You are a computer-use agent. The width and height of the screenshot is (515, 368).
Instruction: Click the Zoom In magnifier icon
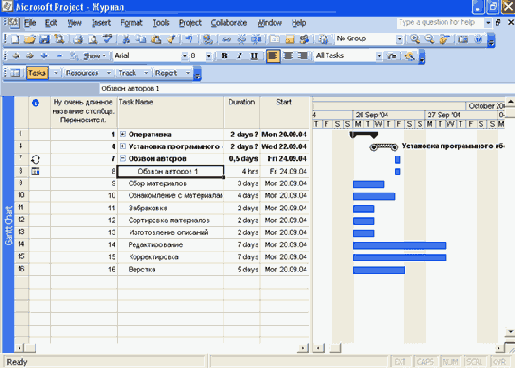coord(415,39)
